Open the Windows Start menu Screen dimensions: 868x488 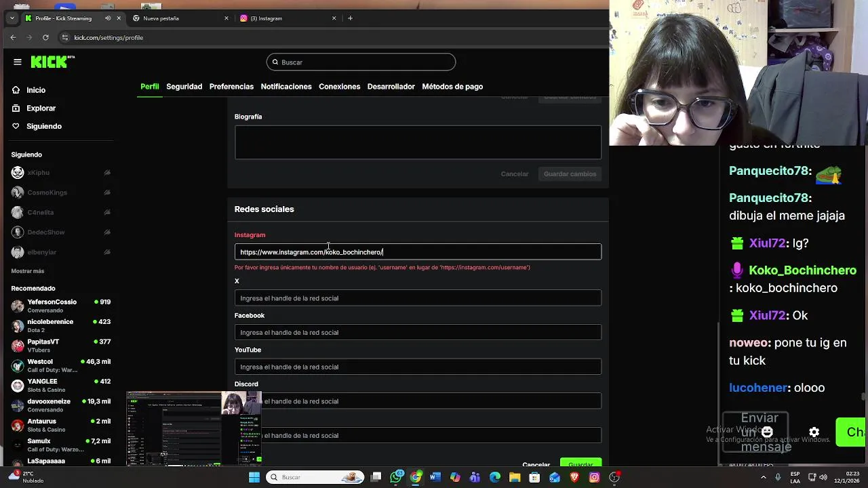click(x=254, y=477)
